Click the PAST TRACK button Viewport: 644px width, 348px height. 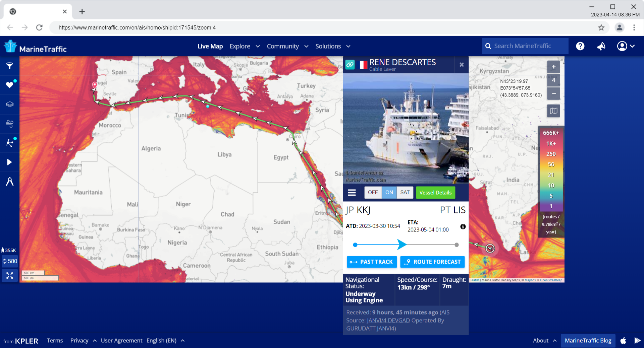pyautogui.click(x=372, y=262)
